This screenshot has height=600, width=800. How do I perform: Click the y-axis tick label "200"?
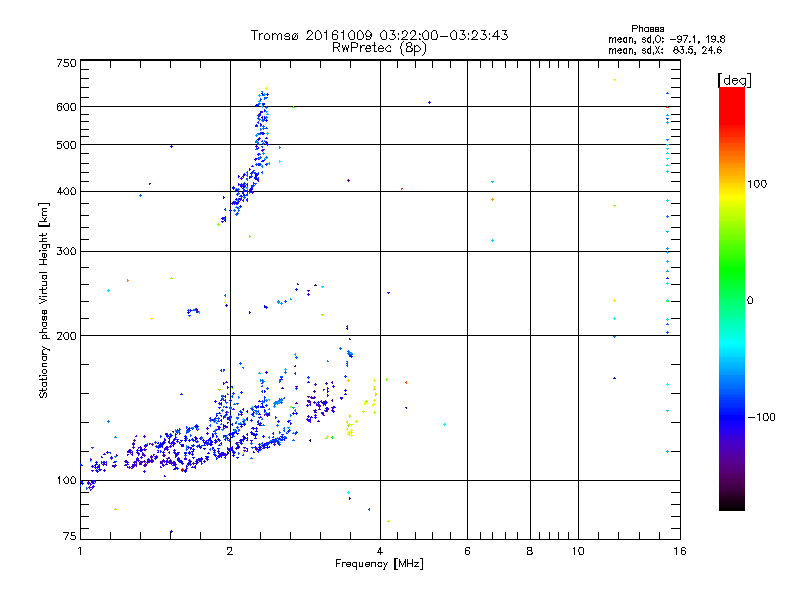66,336
